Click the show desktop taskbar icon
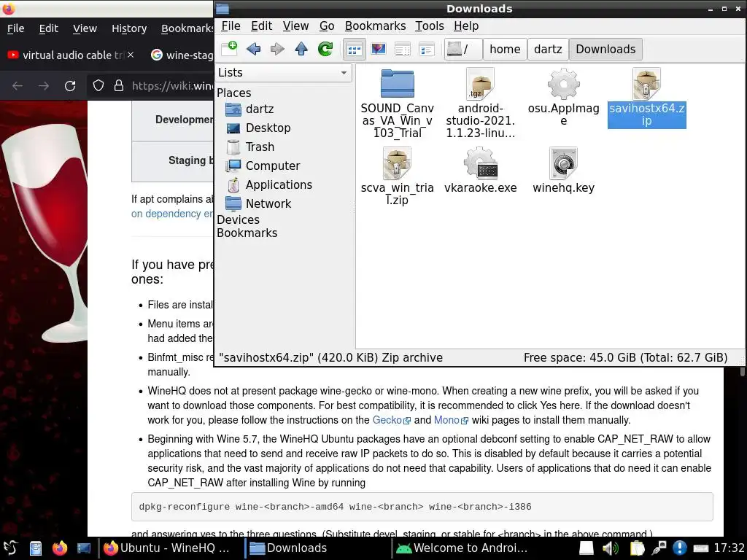 (84, 548)
